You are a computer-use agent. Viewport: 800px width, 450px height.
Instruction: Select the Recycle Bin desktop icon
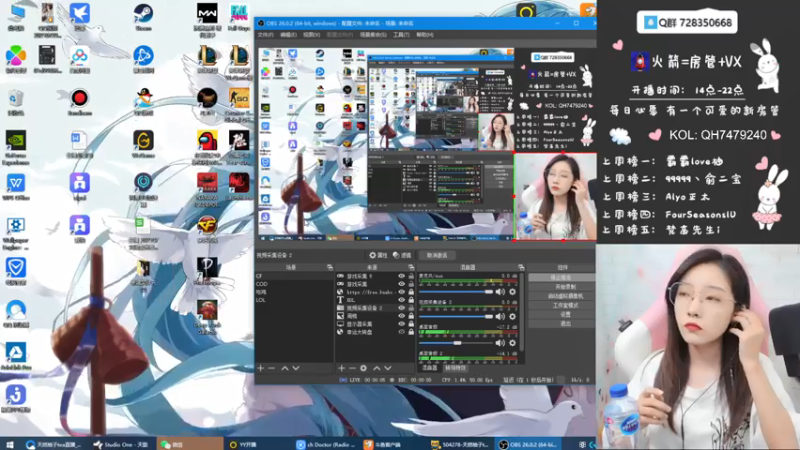pyautogui.click(x=15, y=102)
